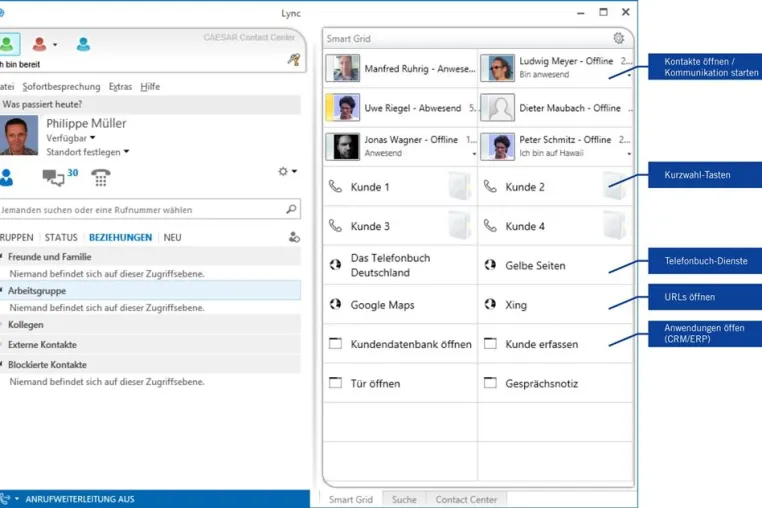Select contact Ludwig Meyer tile
Screen dimensions: 762x508
click(556, 68)
